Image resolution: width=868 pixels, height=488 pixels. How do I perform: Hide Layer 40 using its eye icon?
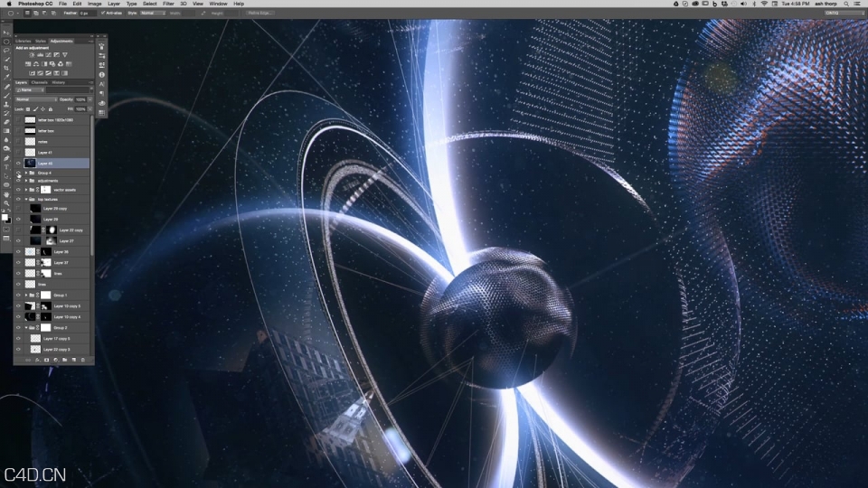point(18,164)
